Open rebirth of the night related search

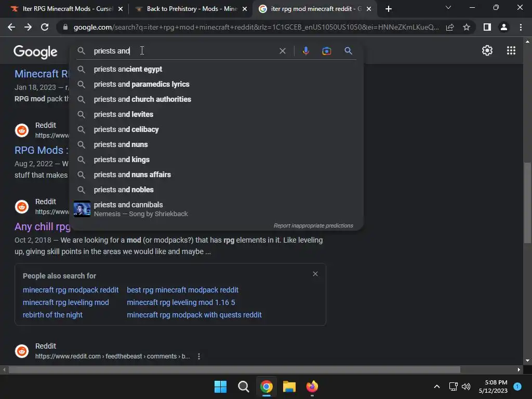pos(52,315)
